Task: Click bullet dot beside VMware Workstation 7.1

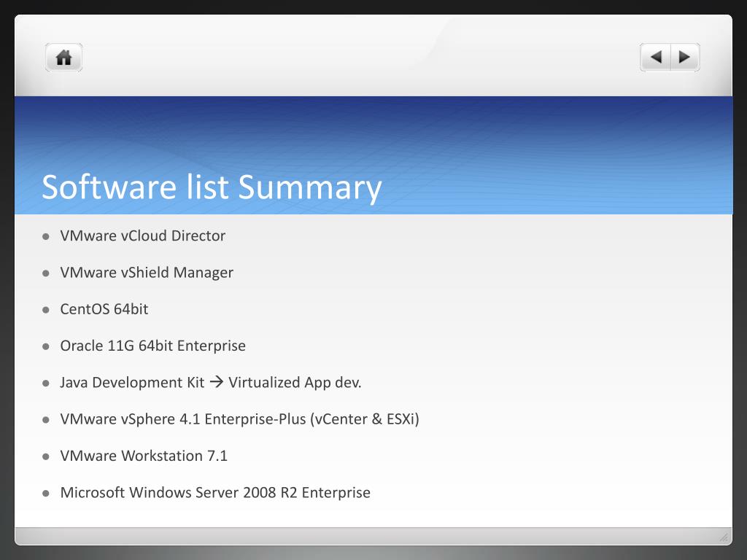Action: [x=46, y=456]
